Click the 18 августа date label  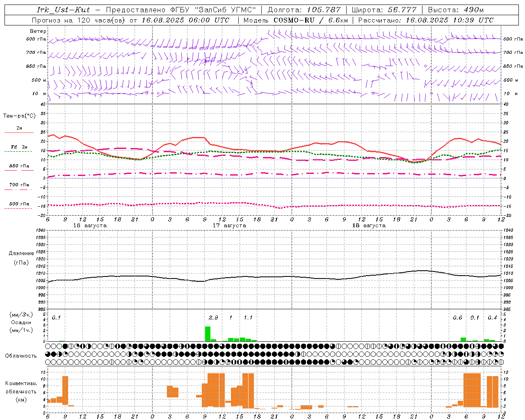point(369,226)
